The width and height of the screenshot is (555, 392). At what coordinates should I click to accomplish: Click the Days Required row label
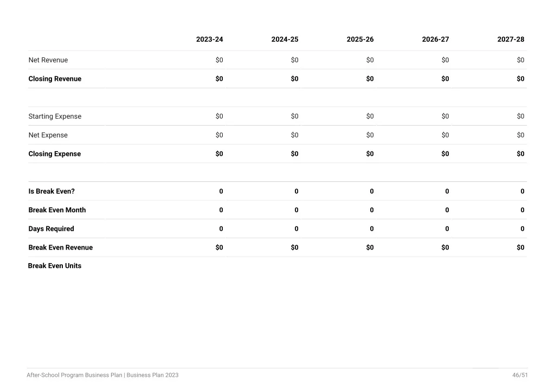[51, 228]
